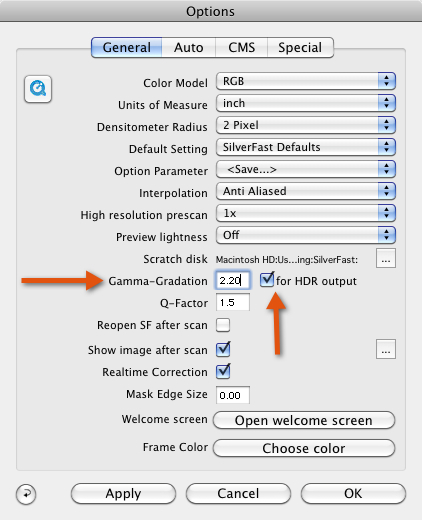Image resolution: width=422 pixels, height=520 pixels.
Task: Choose color for Frame Color
Action: 304,448
